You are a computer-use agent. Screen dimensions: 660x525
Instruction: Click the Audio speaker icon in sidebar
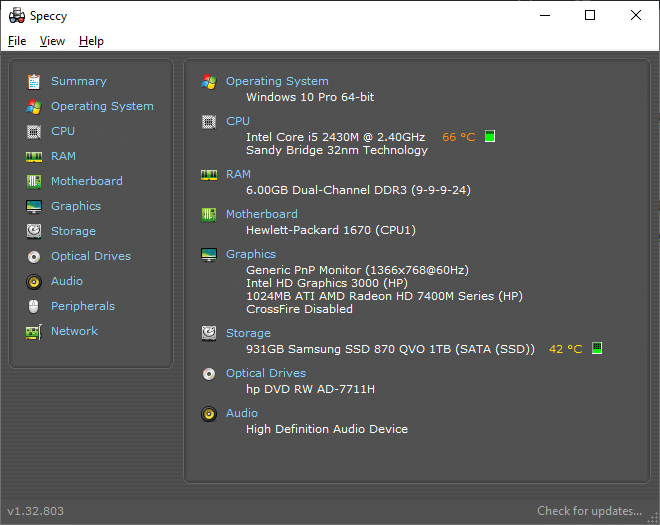click(x=34, y=281)
